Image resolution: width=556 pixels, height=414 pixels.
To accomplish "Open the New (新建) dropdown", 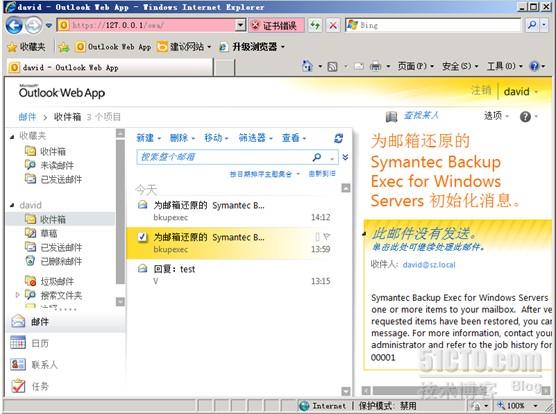I will pos(149,138).
